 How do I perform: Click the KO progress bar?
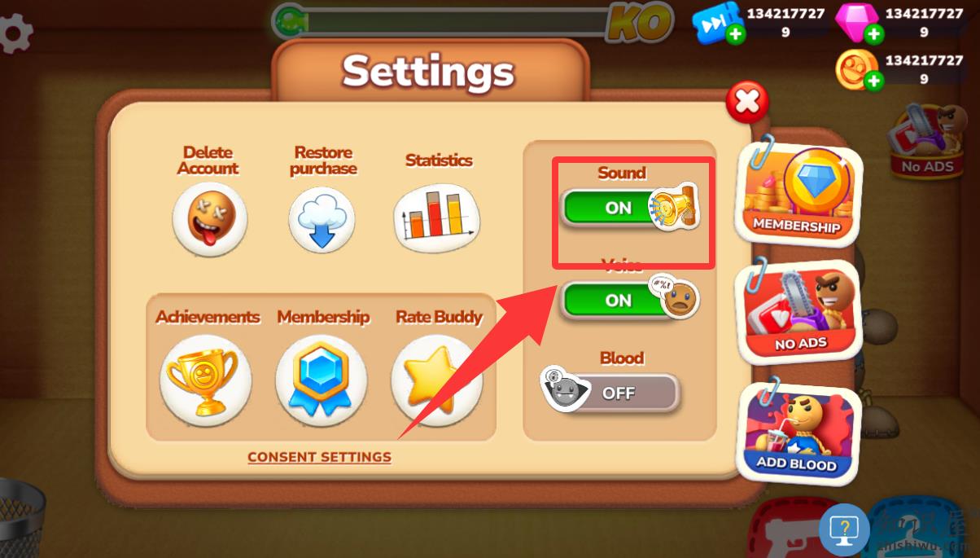(x=472, y=22)
